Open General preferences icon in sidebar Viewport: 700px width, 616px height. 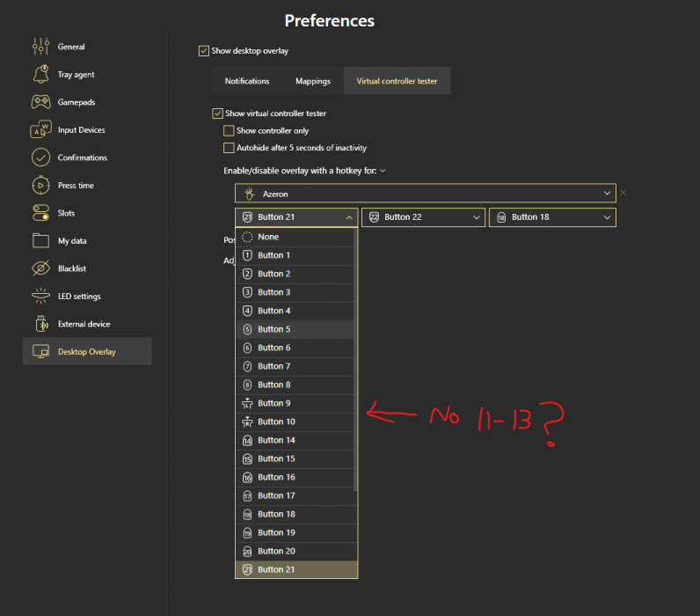(40, 47)
